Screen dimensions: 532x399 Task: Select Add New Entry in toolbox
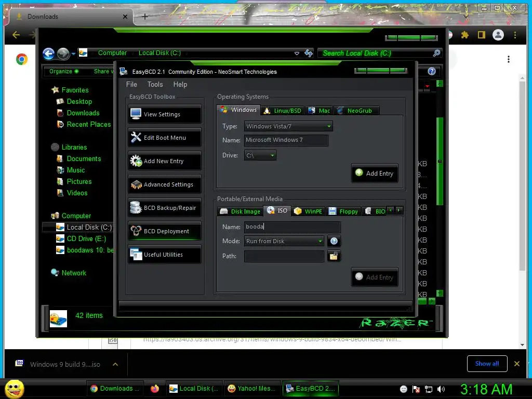click(165, 161)
